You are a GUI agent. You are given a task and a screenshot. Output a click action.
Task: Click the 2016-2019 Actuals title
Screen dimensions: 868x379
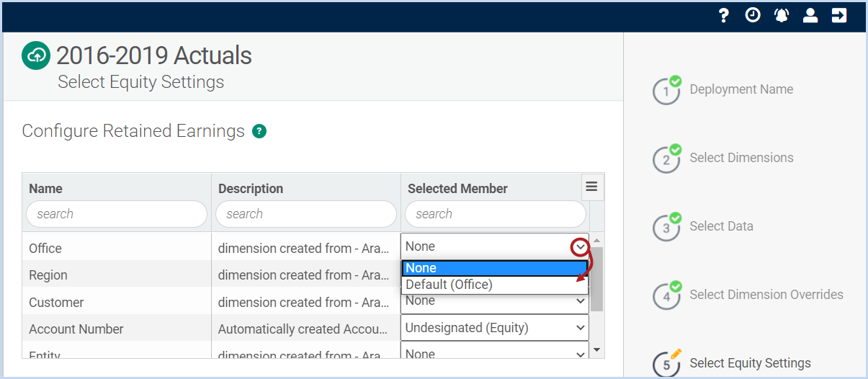pos(154,55)
